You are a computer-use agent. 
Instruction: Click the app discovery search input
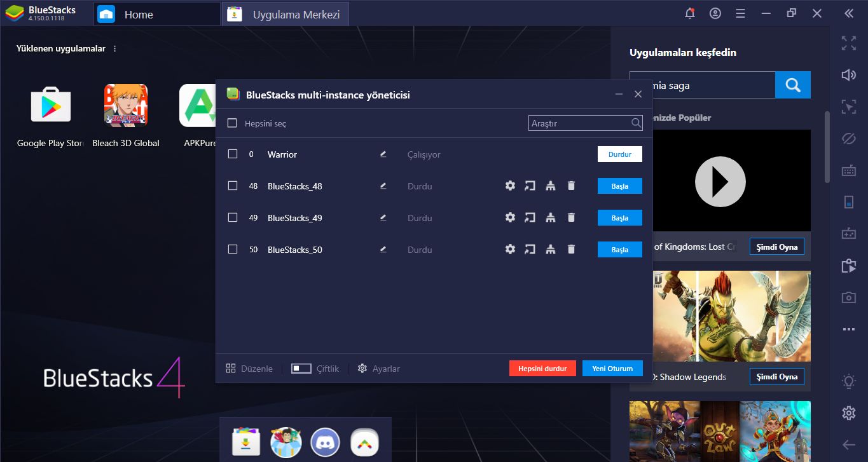(x=713, y=85)
